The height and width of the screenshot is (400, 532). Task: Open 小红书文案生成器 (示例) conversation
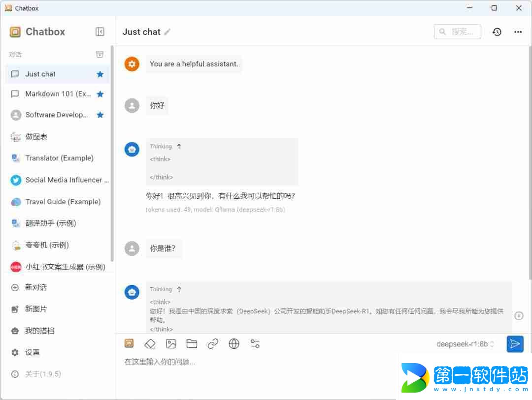tap(57, 267)
